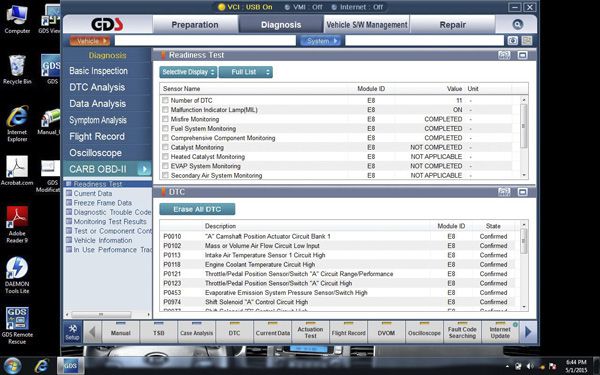The height and width of the screenshot is (375, 600).
Task: Click the System selector button
Action: [320, 41]
